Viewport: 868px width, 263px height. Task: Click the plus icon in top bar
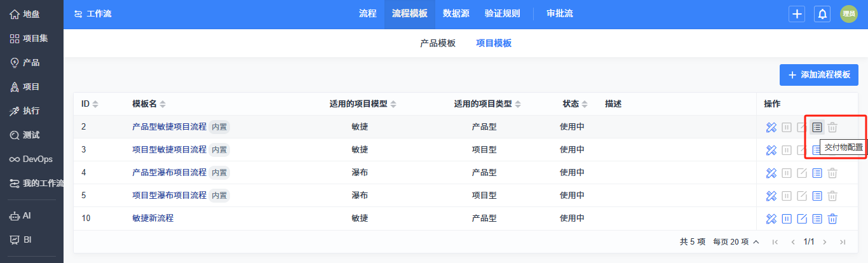[x=797, y=14]
